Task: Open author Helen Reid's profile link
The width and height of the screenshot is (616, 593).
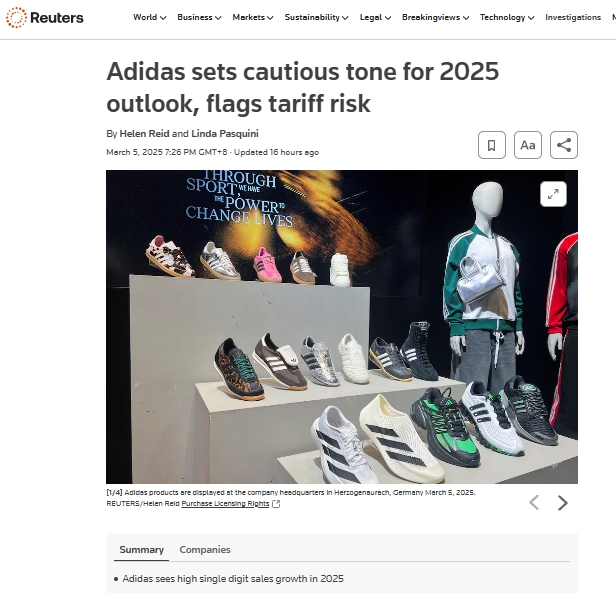Action: click(144, 134)
